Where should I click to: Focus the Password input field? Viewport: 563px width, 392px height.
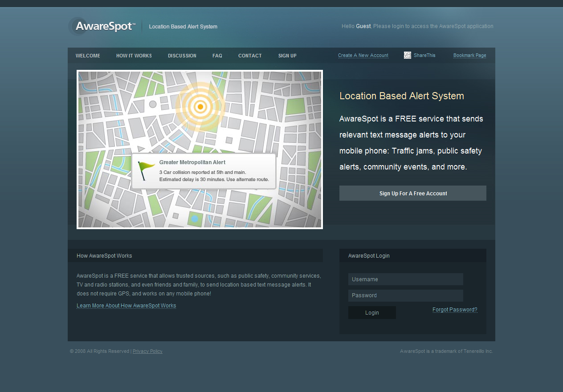pos(406,295)
